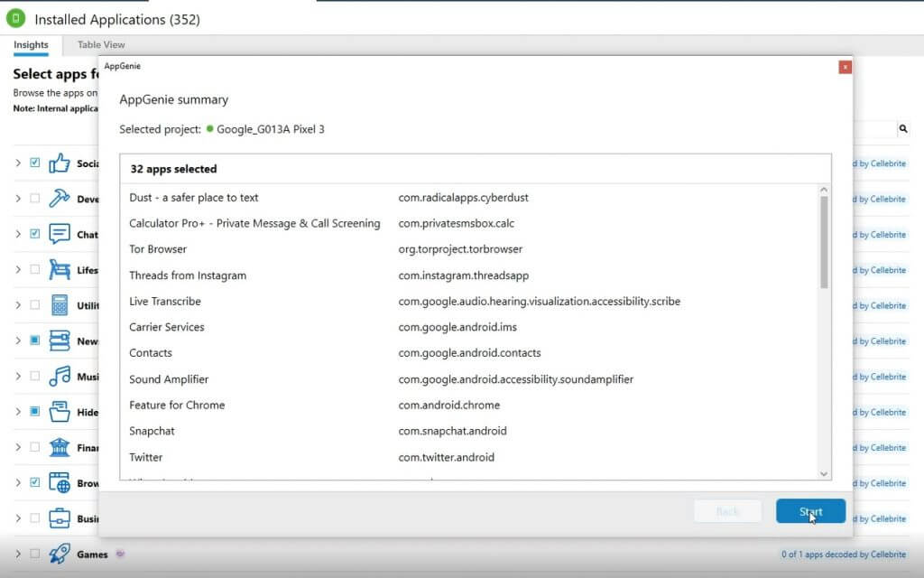
Task: Check the Developer category checkbox
Action: [35, 198]
